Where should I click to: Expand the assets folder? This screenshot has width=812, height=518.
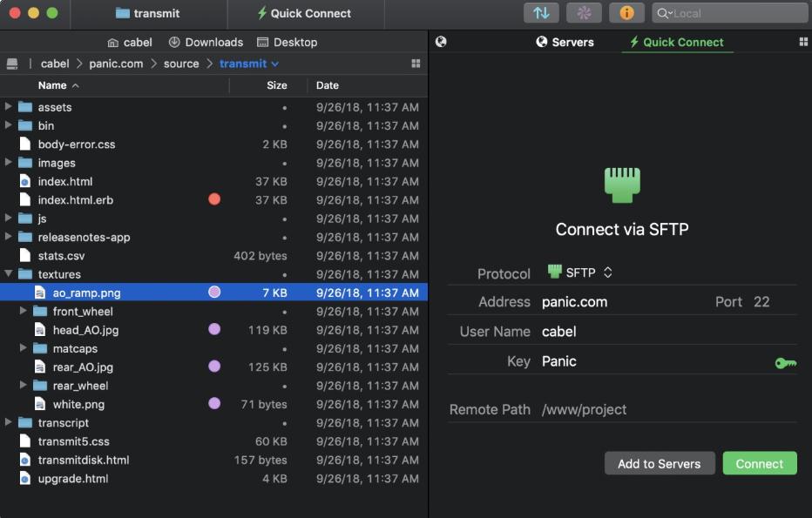pos(9,107)
